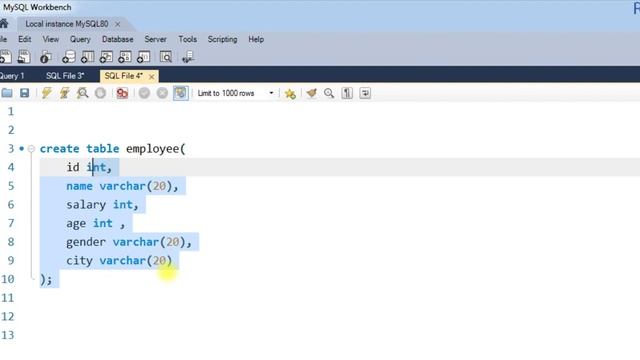The width and height of the screenshot is (640, 360).
Task: Close the SQL File 4* tab
Action: (151, 76)
